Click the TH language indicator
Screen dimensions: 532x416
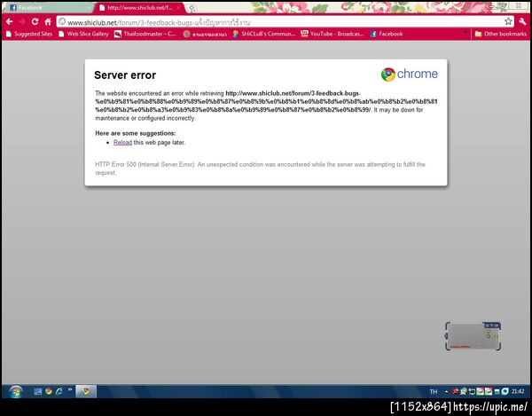tap(434, 391)
